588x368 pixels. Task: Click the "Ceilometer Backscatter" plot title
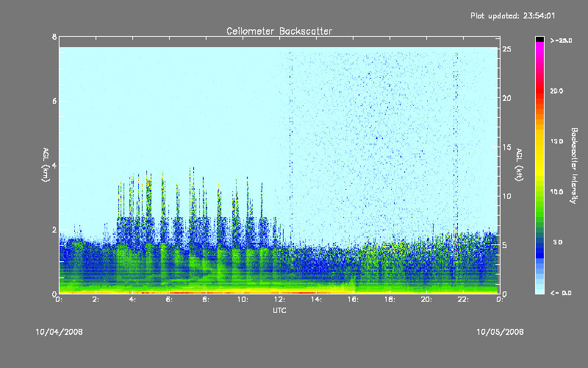pyautogui.click(x=279, y=31)
